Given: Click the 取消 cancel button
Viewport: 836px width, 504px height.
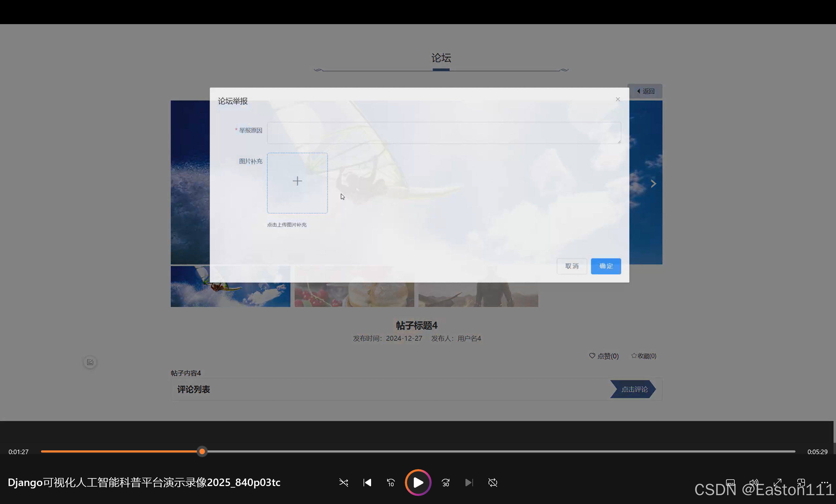Looking at the screenshot, I should point(572,266).
